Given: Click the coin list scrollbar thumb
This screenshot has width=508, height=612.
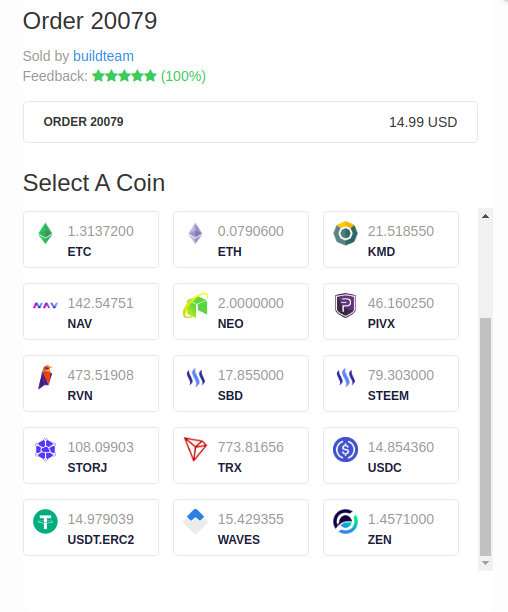Looking at the screenshot, I should tap(485, 436).
